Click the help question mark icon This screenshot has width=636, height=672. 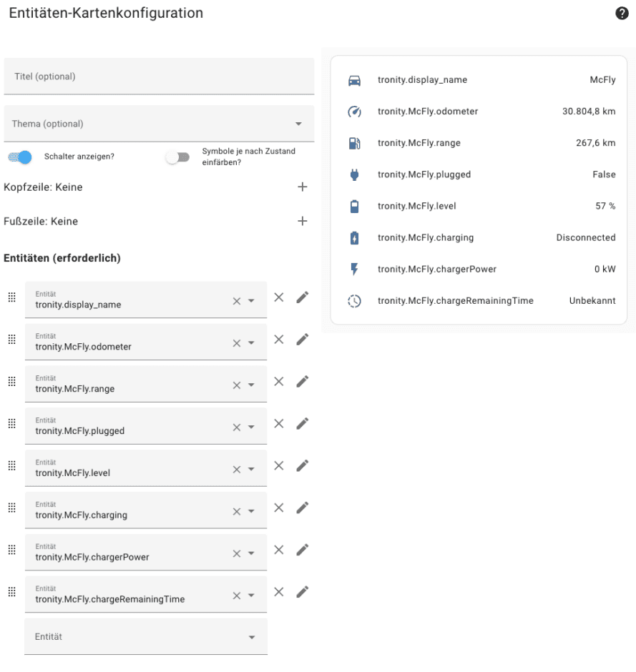(x=622, y=14)
